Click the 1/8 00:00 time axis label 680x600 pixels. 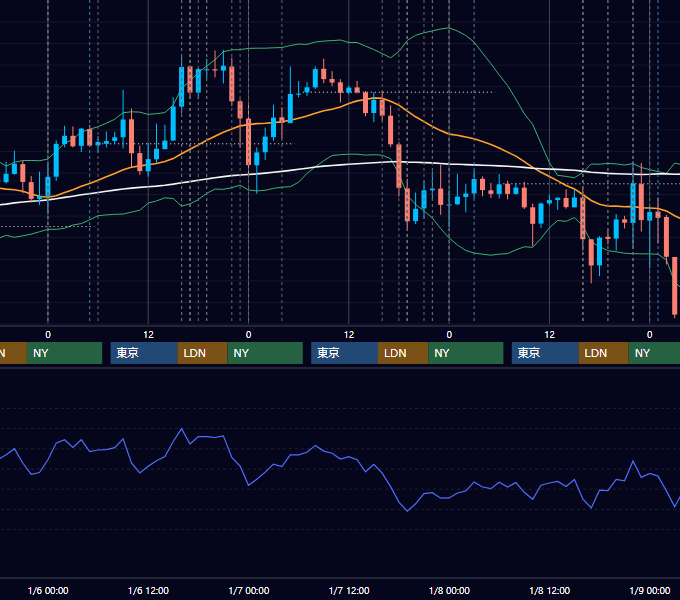[449, 590]
